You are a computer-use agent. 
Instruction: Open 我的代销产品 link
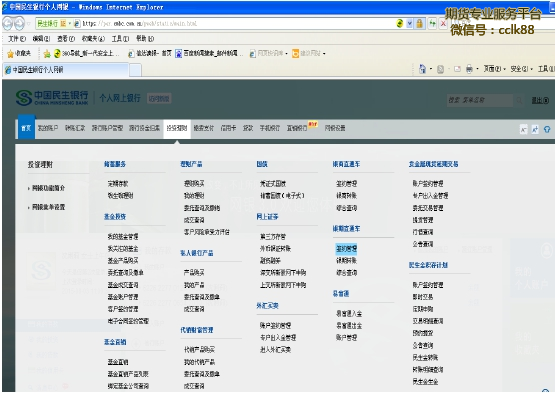point(199,362)
